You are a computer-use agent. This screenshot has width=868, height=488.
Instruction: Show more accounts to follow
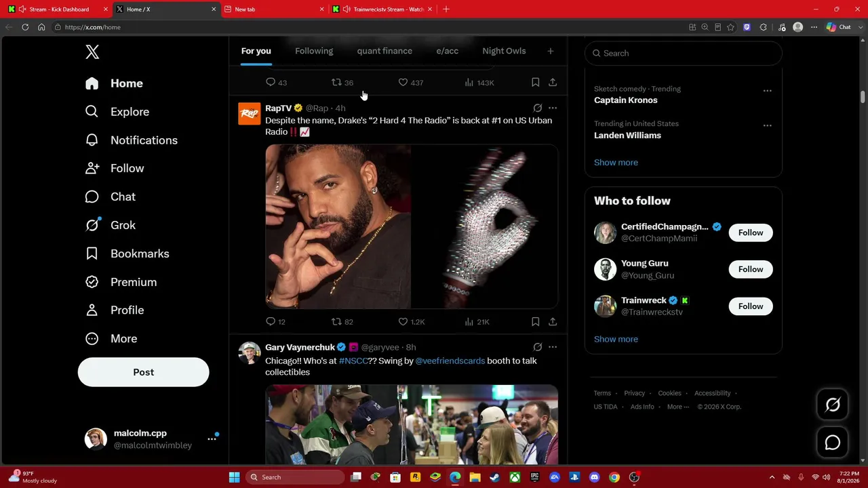[x=616, y=340]
